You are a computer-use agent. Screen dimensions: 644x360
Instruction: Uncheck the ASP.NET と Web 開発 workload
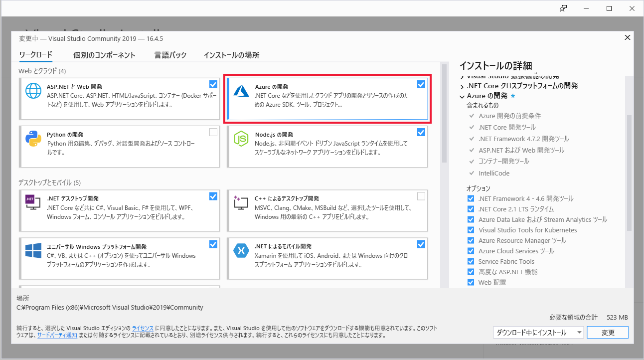pos(213,84)
